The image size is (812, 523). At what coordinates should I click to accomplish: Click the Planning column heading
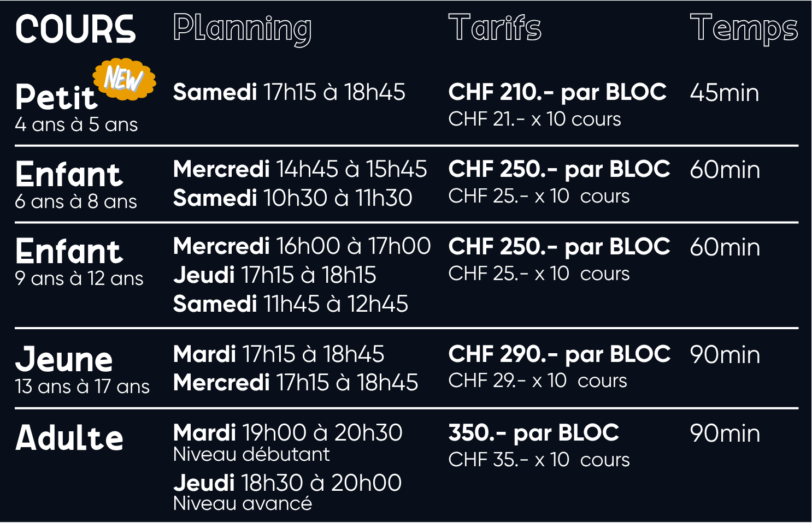pyautogui.click(x=243, y=30)
